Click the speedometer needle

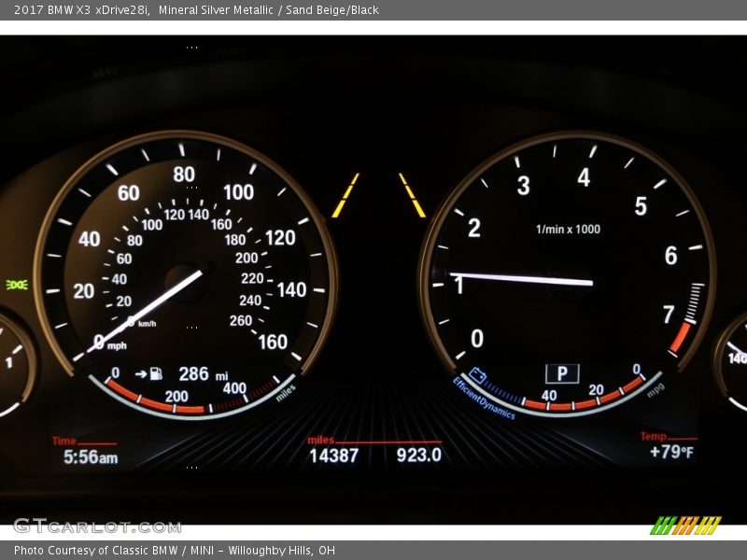point(144,312)
